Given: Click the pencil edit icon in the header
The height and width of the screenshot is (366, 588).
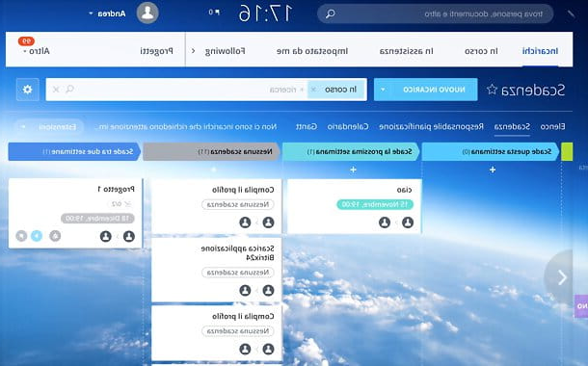Looking at the screenshot, I should point(571,13).
